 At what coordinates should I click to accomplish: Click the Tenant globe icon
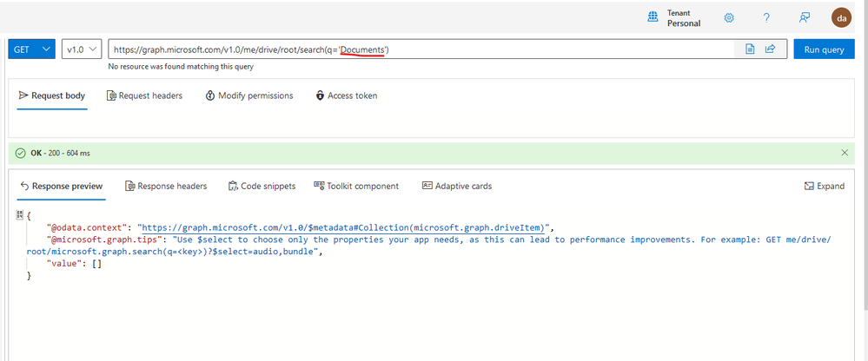pyautogui.click(x=653, y=17)
